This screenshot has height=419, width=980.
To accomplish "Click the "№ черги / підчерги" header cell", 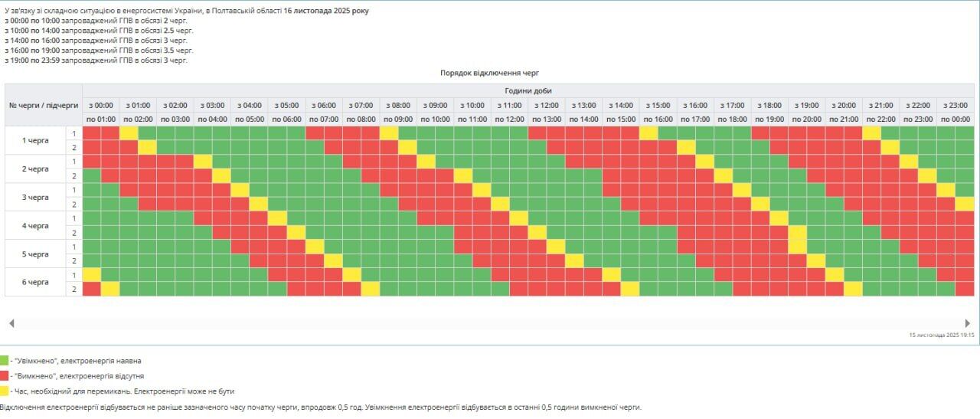I will click(x=44, y=105).
